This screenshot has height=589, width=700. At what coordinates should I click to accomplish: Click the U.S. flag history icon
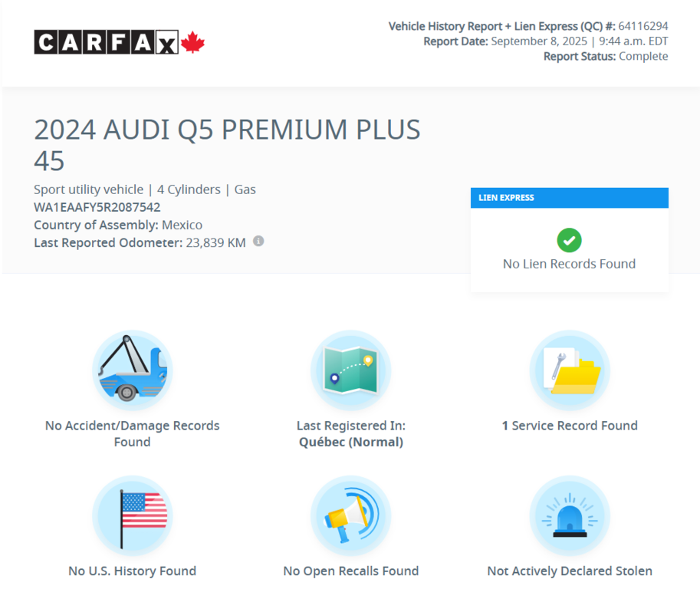132,515
